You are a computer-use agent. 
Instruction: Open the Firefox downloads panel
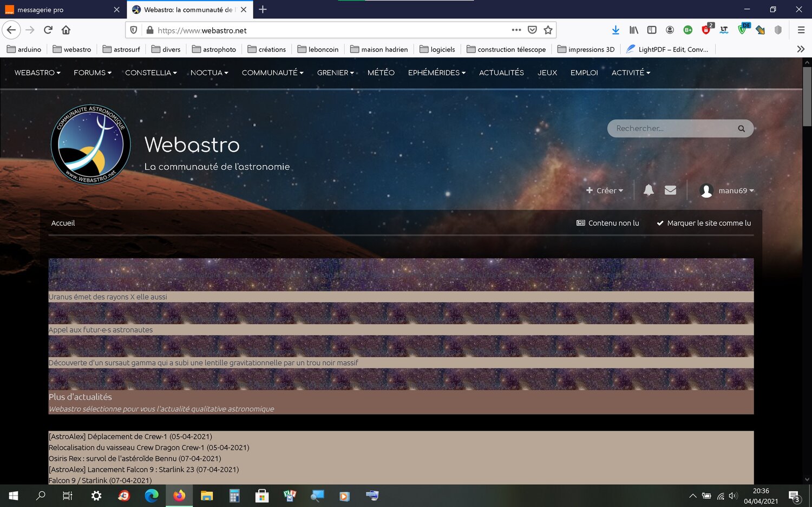click(615, 30)
